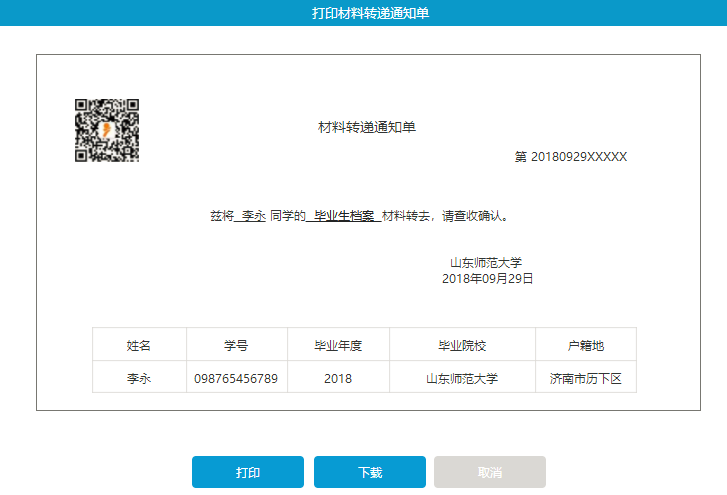This screenshot has width=727, height=495.
Task: Click the underlined name 李永 in the sentence
Action: [253, 215]
